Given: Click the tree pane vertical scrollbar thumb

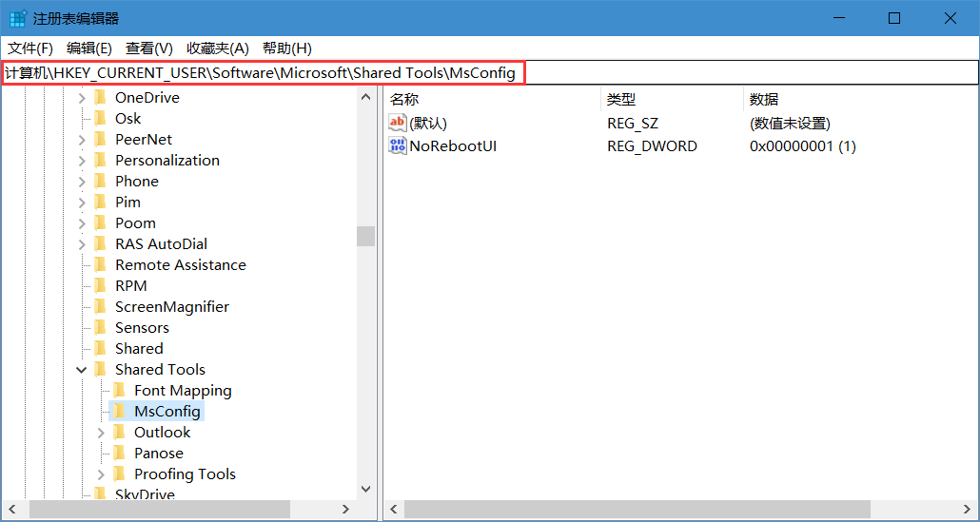Looking at the screenshot, I should tap(365, 236).
